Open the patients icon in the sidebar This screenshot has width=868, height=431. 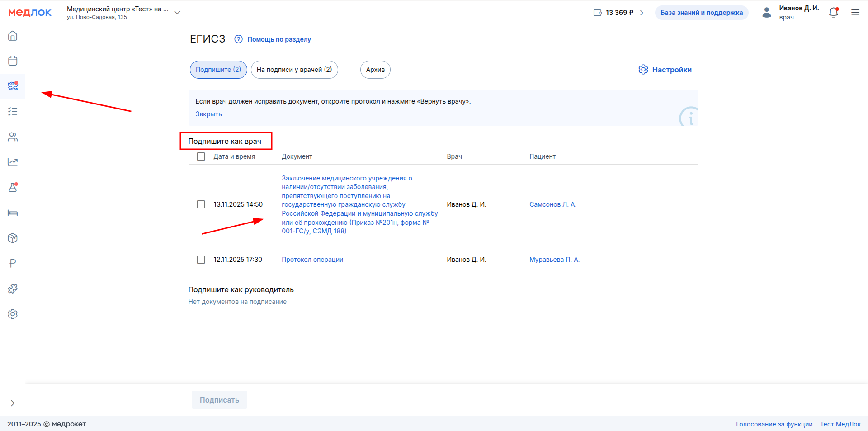click(x=13, y=137)
